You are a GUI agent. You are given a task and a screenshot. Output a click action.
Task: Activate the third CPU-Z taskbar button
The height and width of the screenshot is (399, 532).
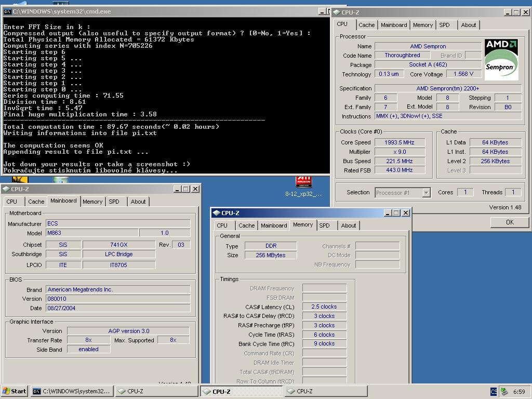(326, 391)
